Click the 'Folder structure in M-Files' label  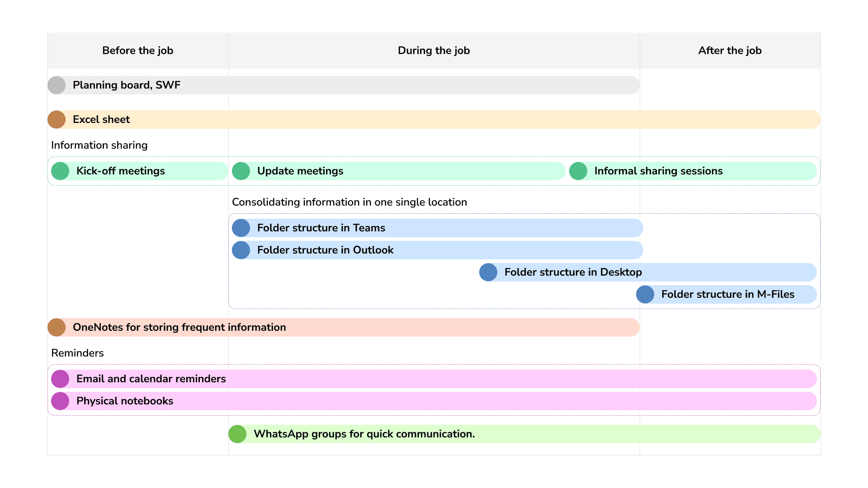(x=728, y=294)
